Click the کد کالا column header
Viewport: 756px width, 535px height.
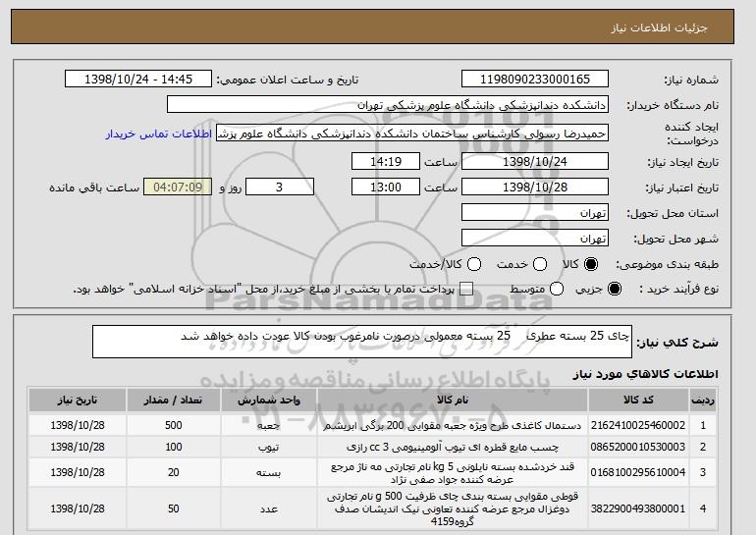coord(638,401)
